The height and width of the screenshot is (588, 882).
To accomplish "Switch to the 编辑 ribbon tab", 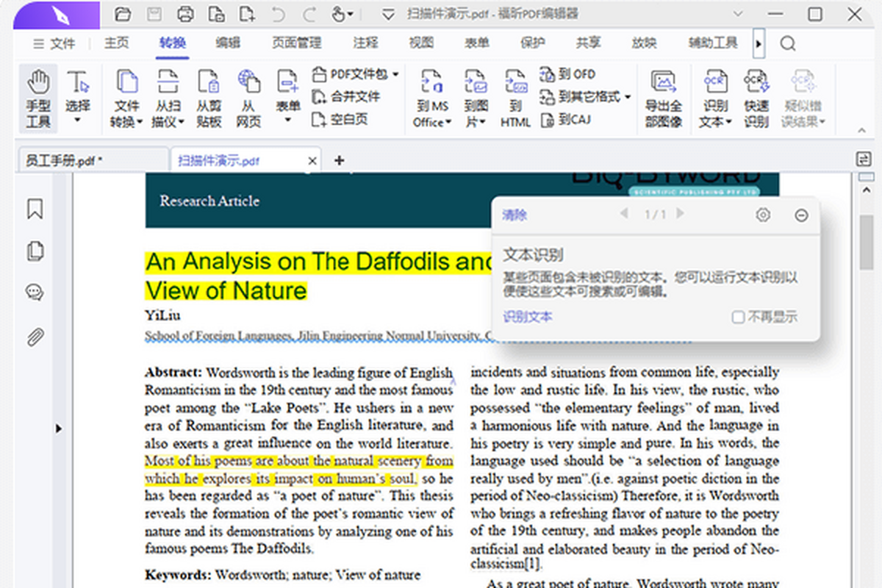I will click(x=228, y=43).
